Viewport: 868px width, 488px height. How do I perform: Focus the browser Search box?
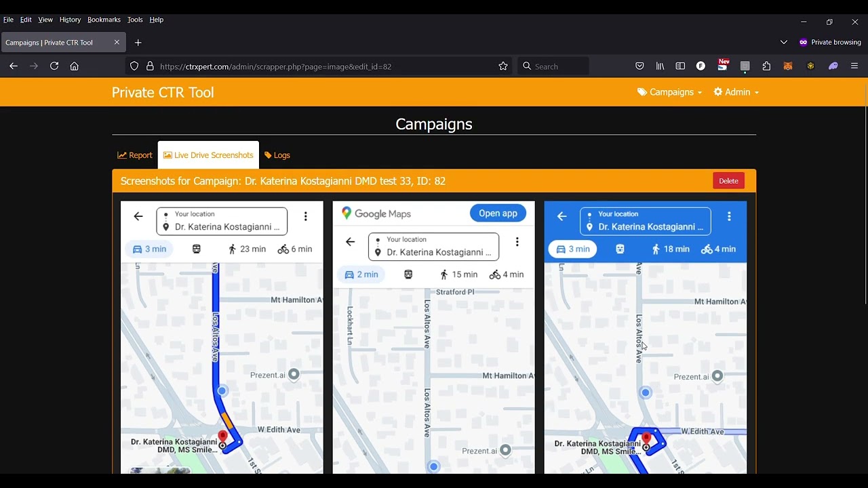tap(553, 66)
